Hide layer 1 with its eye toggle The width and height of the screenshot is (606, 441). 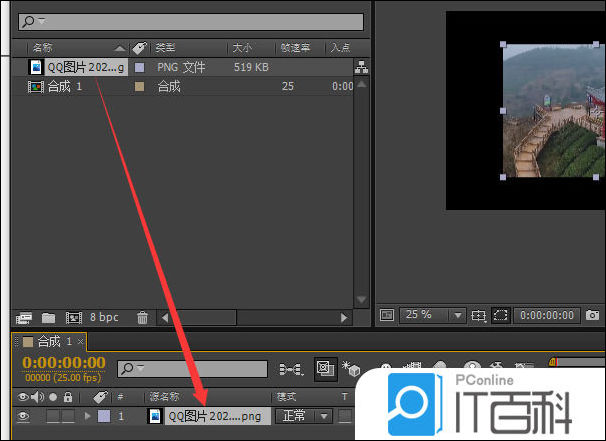point(23,416)
